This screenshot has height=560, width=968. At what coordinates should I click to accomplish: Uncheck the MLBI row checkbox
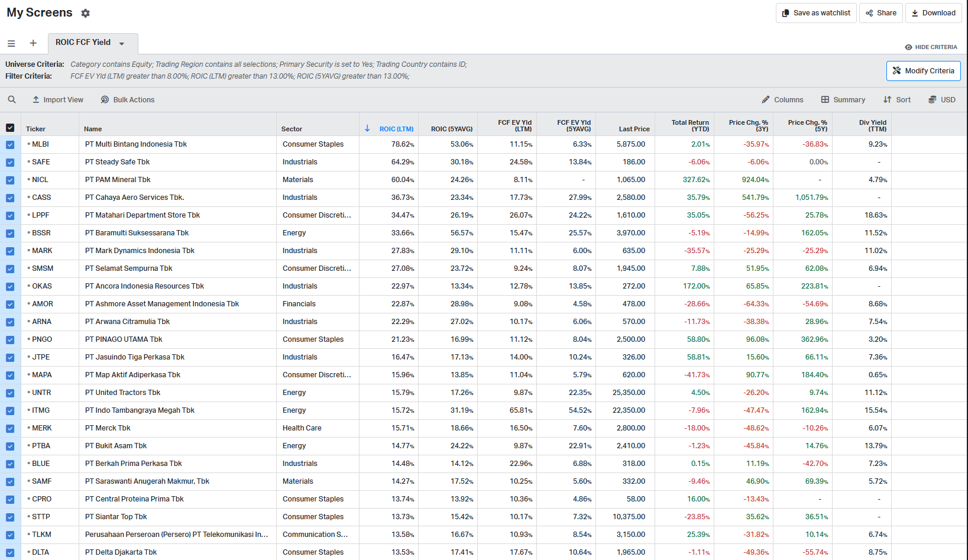click(x=10, y=144)
